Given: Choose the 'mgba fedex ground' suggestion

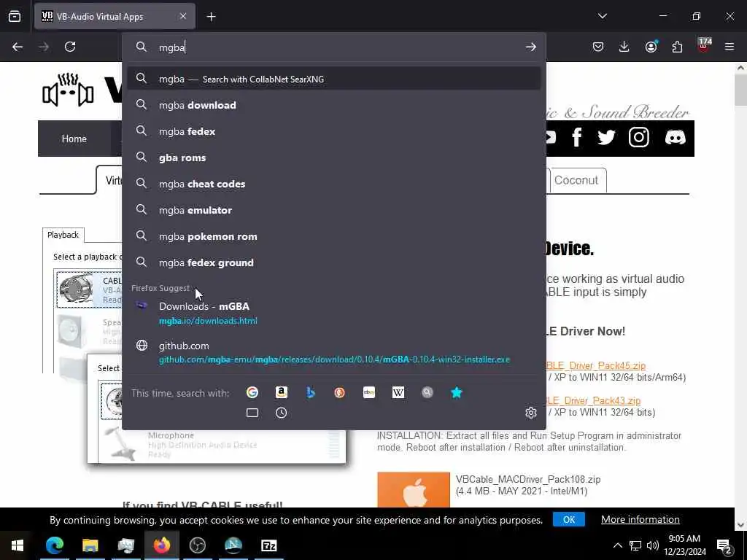Looking at the screenshot, I should (334, 262).
